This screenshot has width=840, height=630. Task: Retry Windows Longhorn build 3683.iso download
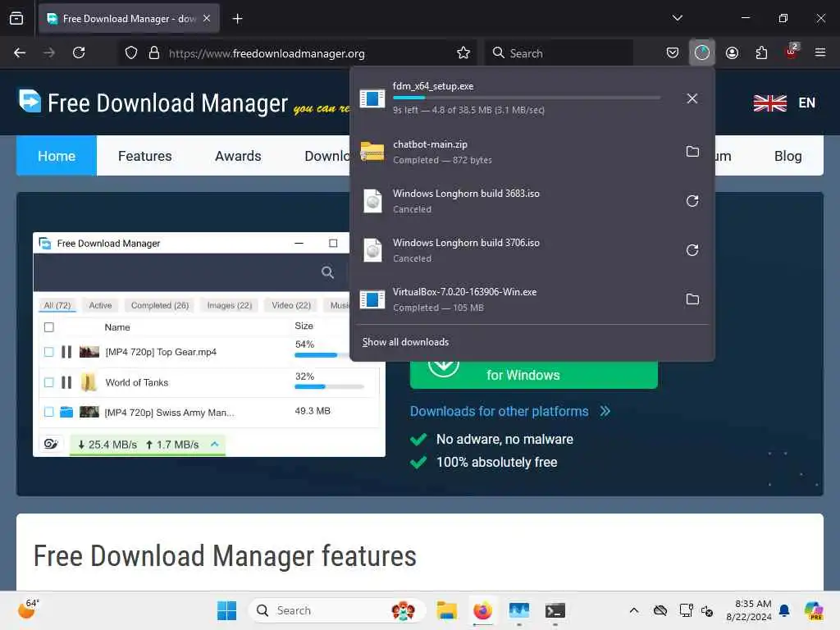(x=692, y=201)
